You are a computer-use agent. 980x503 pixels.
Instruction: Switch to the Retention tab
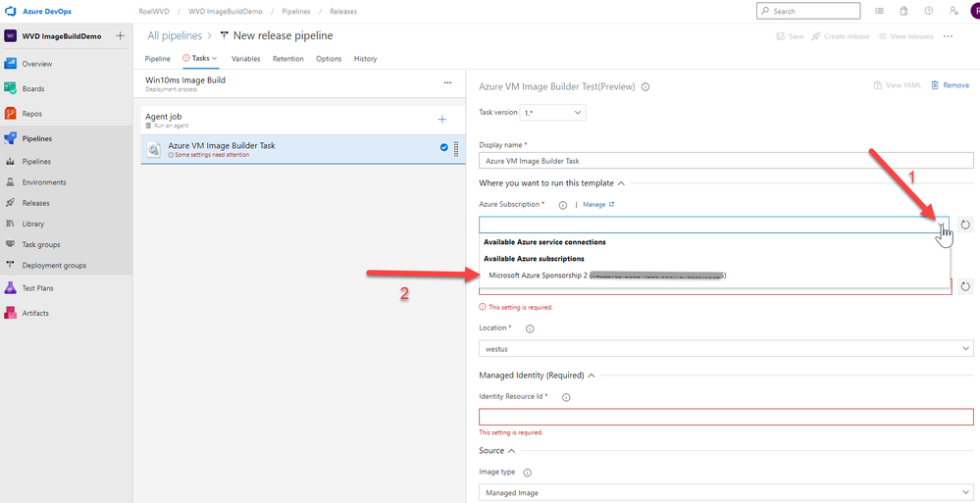click(288, 59)
